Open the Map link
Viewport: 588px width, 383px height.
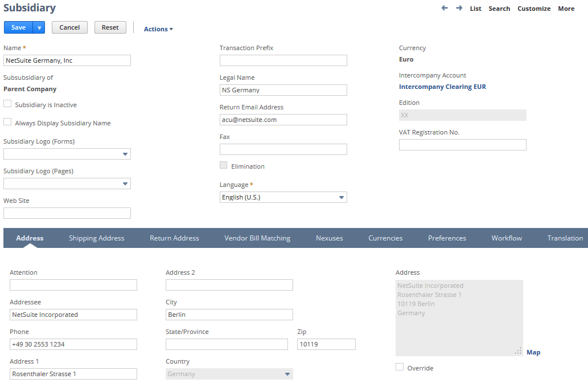[533, 352]
